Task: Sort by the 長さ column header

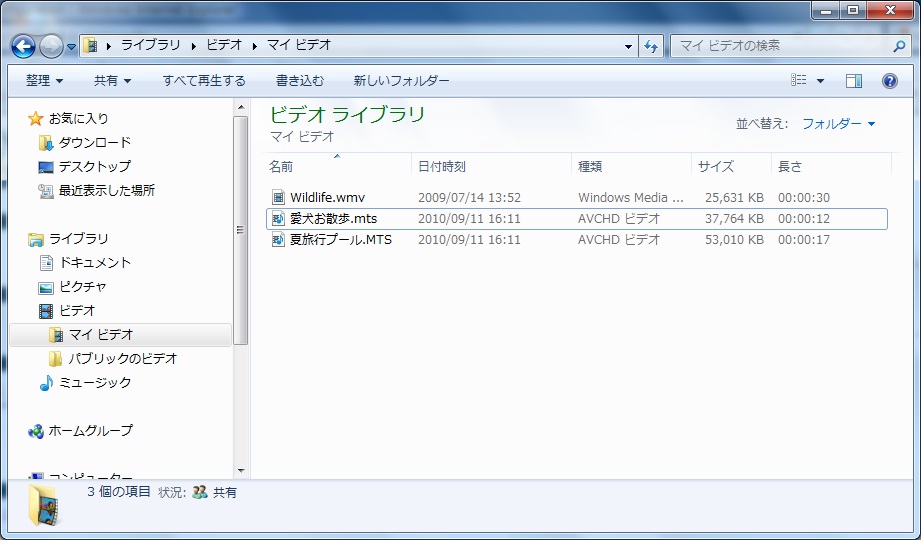Action: tap(832, 166)
